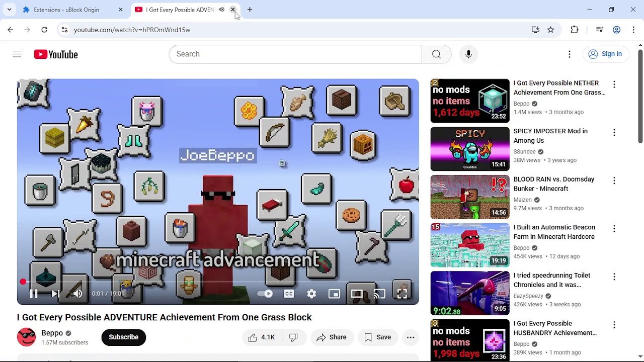
Task: Skip to the next video
Action: [x=55, y=294]
